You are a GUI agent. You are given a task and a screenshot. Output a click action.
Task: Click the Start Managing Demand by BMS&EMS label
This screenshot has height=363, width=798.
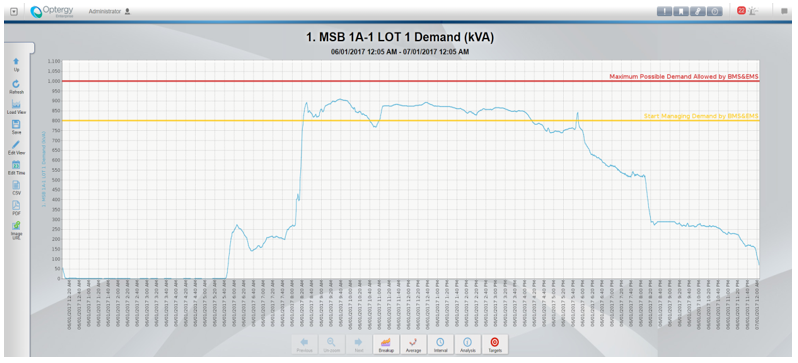701,116
